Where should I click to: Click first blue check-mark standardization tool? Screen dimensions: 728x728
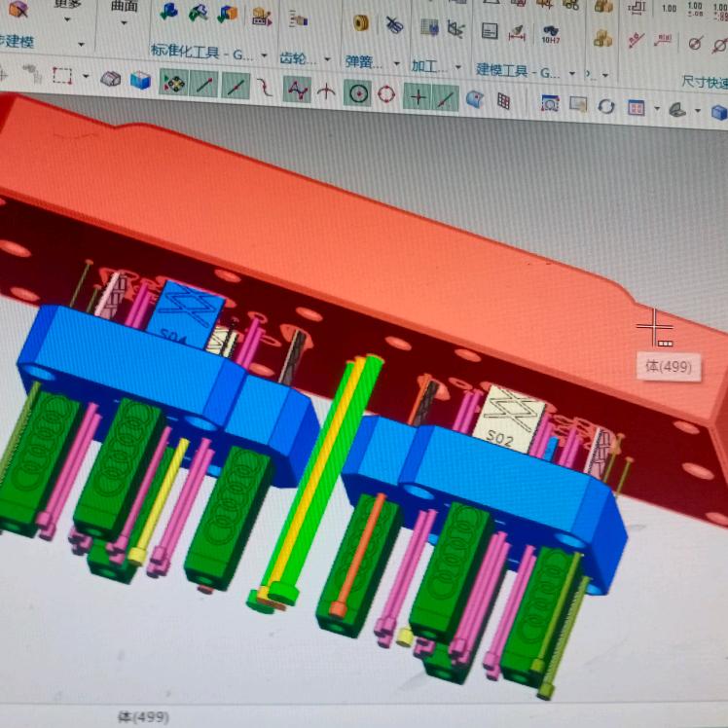[168, 10]
